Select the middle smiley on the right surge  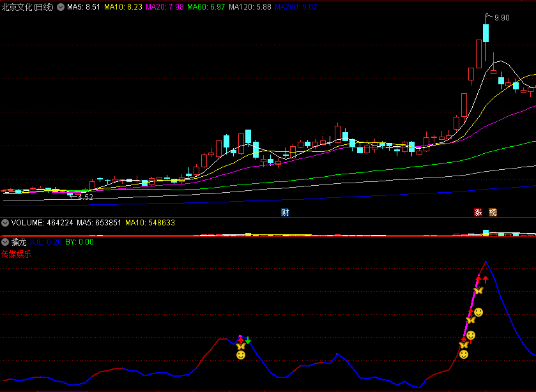[471, 335]
